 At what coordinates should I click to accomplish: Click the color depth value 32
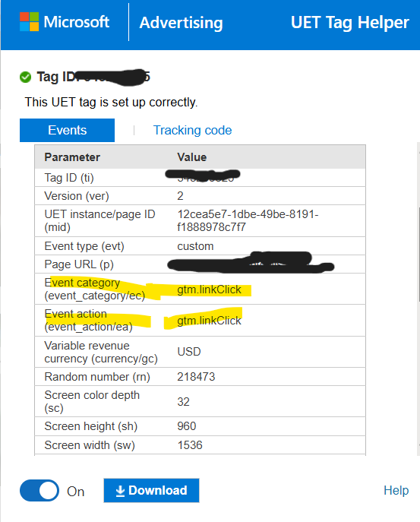183,402
